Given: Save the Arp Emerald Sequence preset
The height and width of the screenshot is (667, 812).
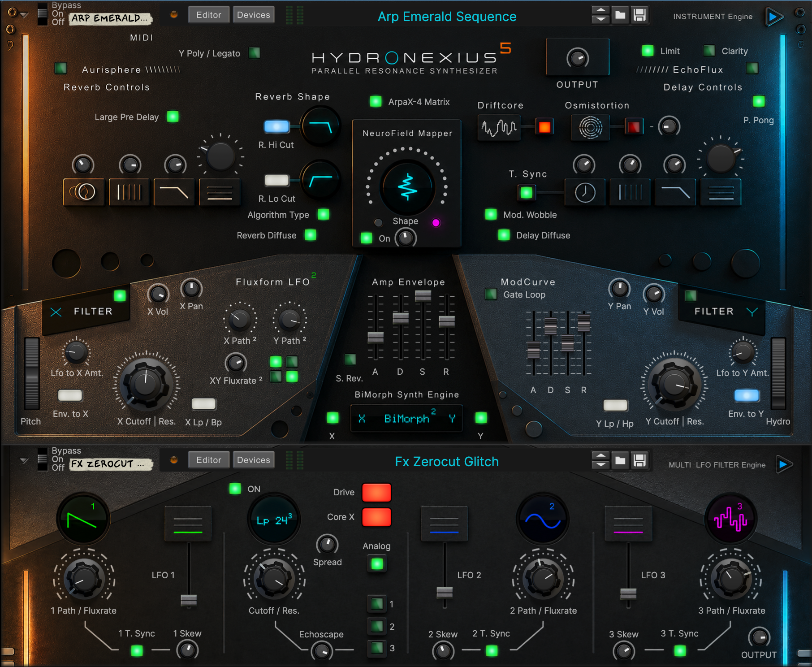Looking at the screenshot, I should click(x=639, y=15).
